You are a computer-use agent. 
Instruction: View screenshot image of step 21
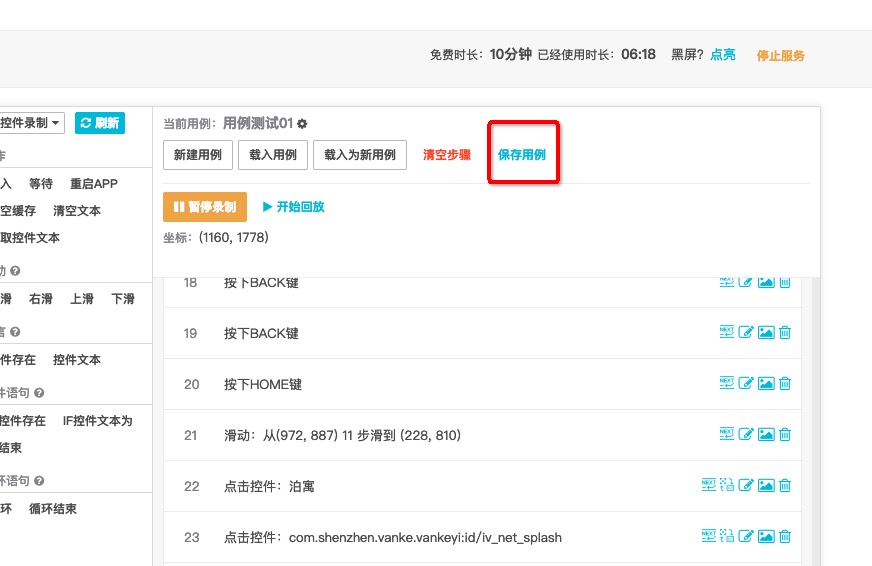[x=766, y=434]
